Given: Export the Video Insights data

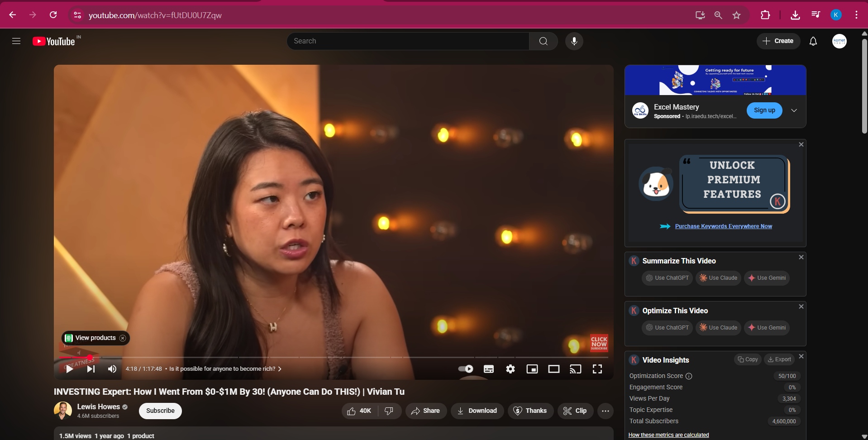Looking at the screenshot, I should point(779,359).
